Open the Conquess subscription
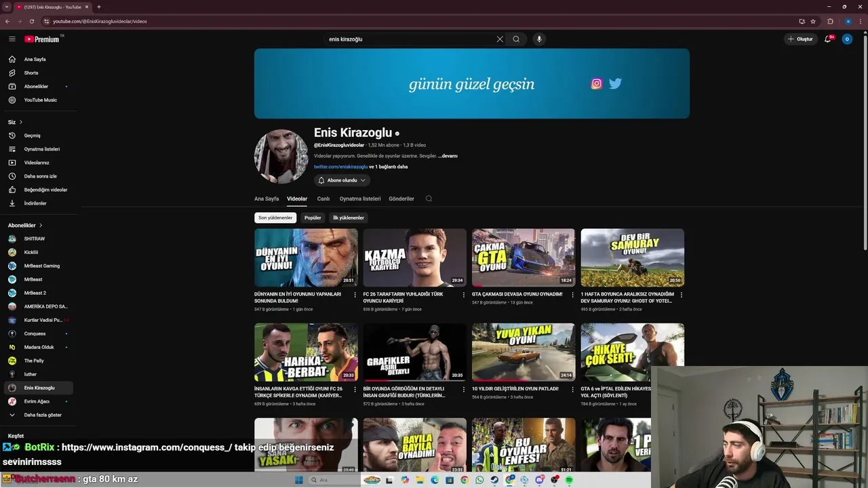The image size is (868, 488). pos(38,333)
